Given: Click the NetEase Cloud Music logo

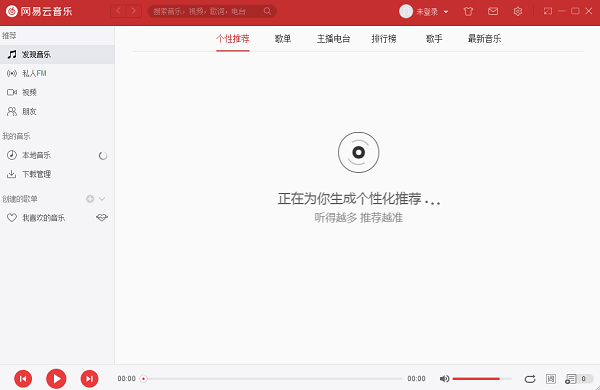Looking at the screenshot, I should pyautogui.click(x=39, y=11).
